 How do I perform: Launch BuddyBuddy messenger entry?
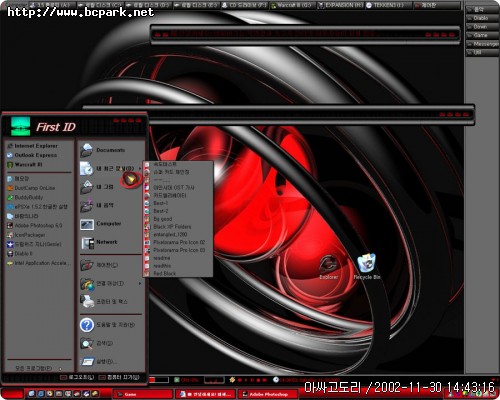coord(25,197)
